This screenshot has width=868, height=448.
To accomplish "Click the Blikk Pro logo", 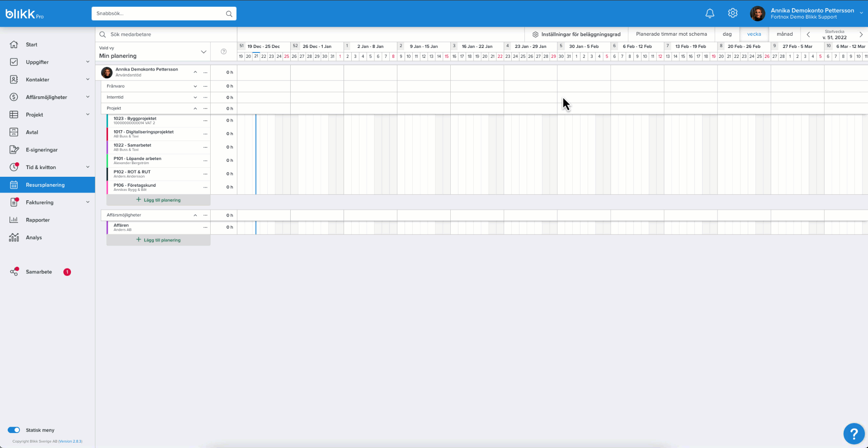I will (24, 14).
